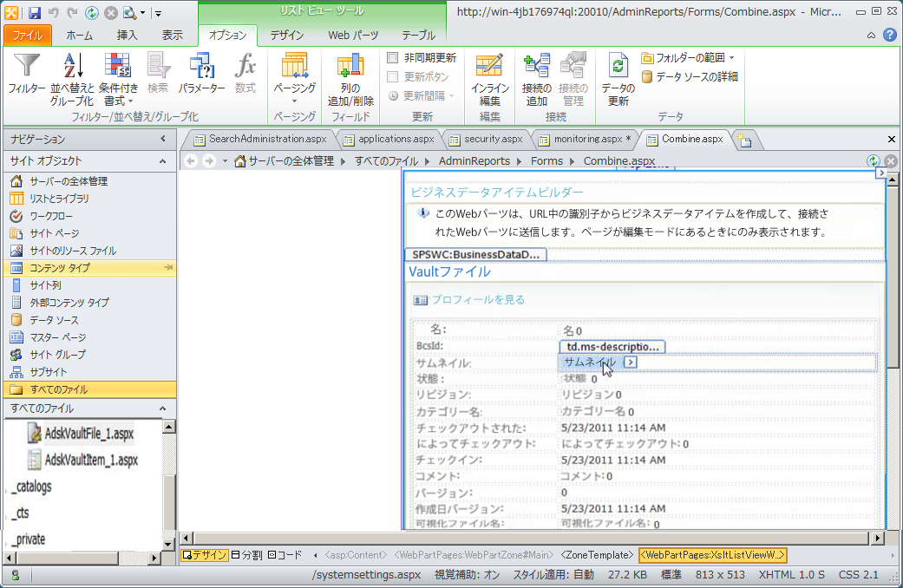Switch to テーブル ribbon tab
903x588 pixels.
(x=419, y=36)
